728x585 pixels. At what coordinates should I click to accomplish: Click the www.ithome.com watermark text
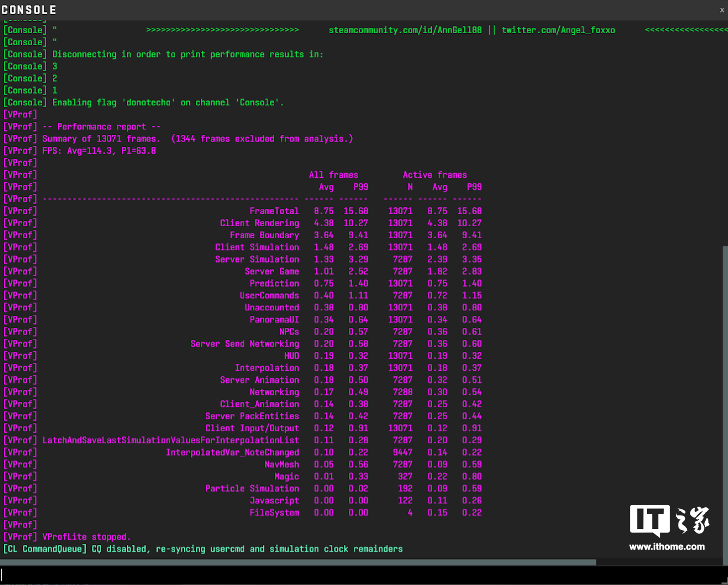point(667,547)
